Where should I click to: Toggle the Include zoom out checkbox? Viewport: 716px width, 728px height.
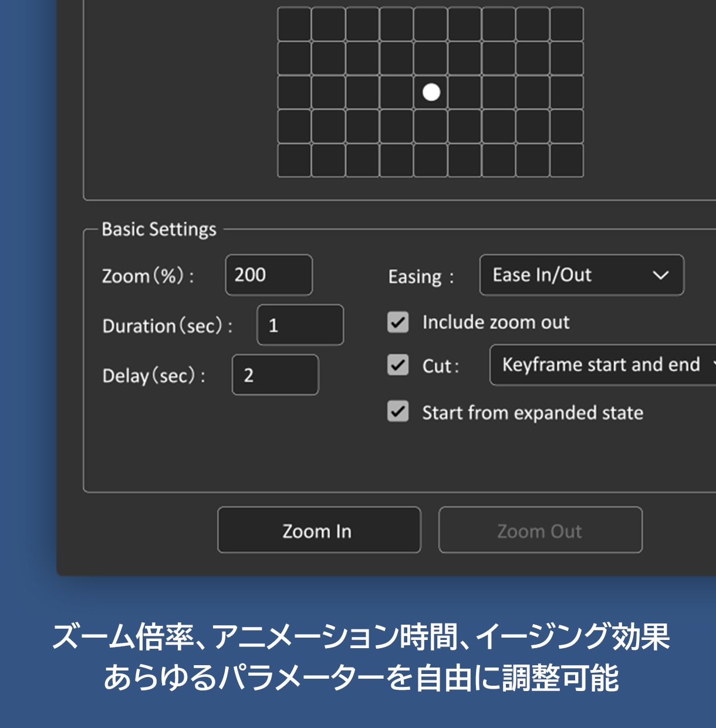tap(398, 322)
